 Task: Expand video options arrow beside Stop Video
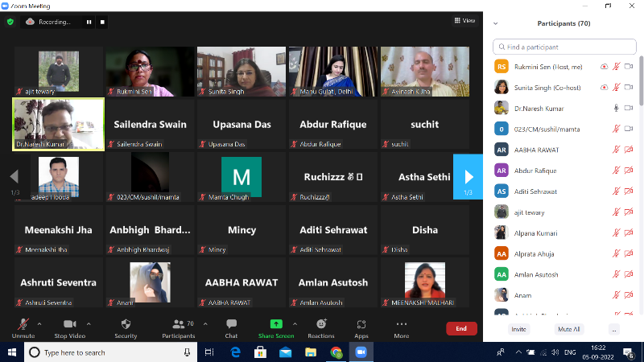[x=88, y=323]
